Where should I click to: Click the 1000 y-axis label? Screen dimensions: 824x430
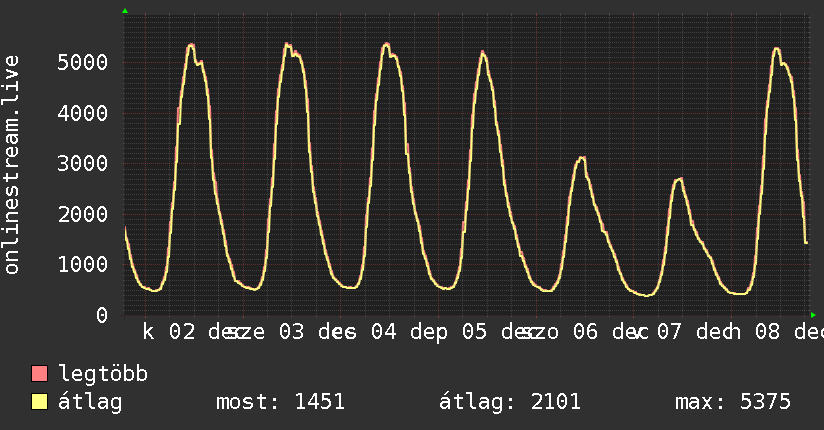pyautogui.click(x=83, y=264)
